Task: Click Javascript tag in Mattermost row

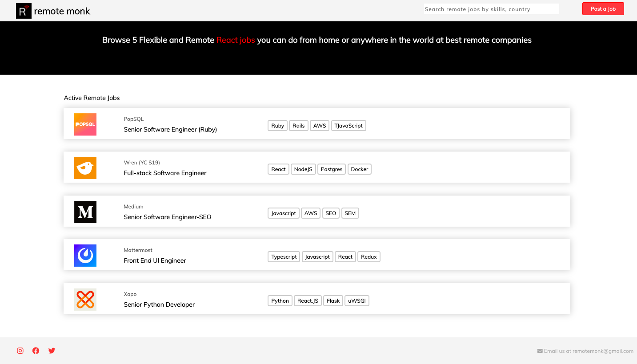Action: pos(317,257)
